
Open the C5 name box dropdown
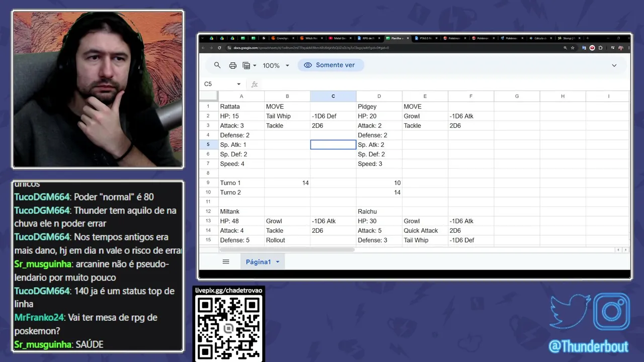pos(238,84)
